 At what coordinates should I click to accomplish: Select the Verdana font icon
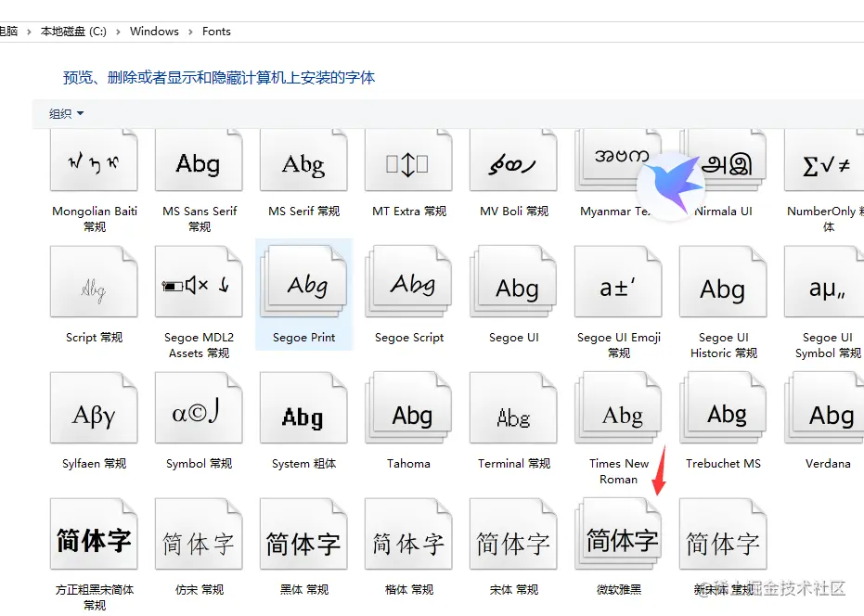click(x=825, y=407)
